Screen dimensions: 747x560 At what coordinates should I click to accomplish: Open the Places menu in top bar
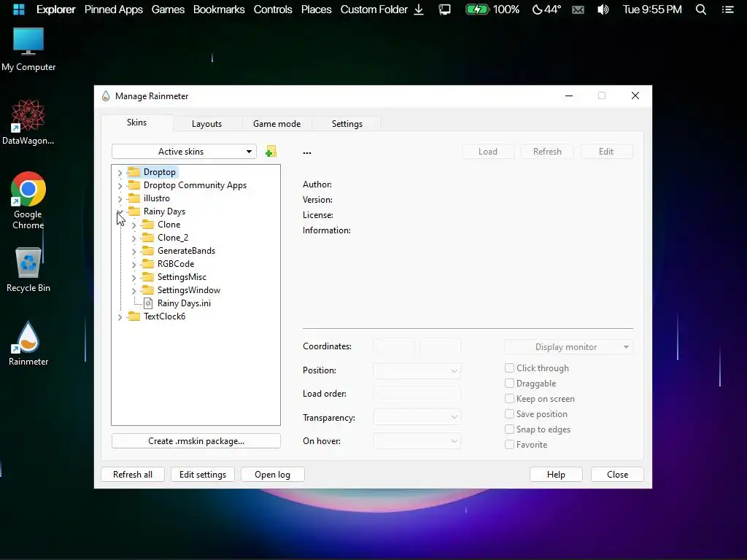click(316, 9)
